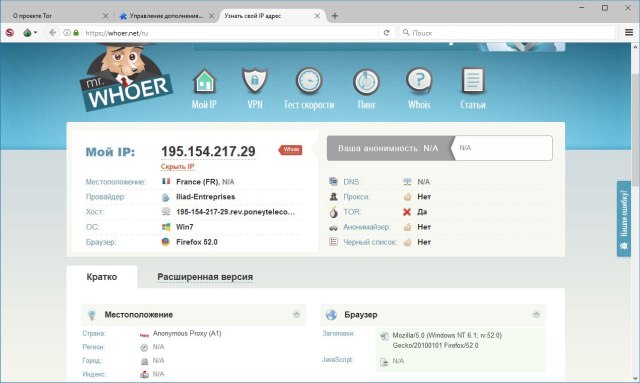Switch to the О проекте Tor tab
The width and height of the screenshot is (640, 383).
point(57,16)
